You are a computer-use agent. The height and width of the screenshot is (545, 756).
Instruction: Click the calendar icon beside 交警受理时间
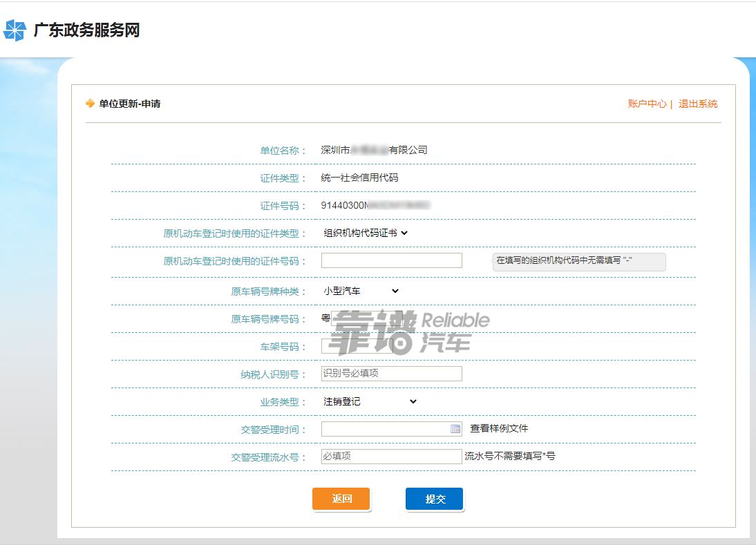455,428
